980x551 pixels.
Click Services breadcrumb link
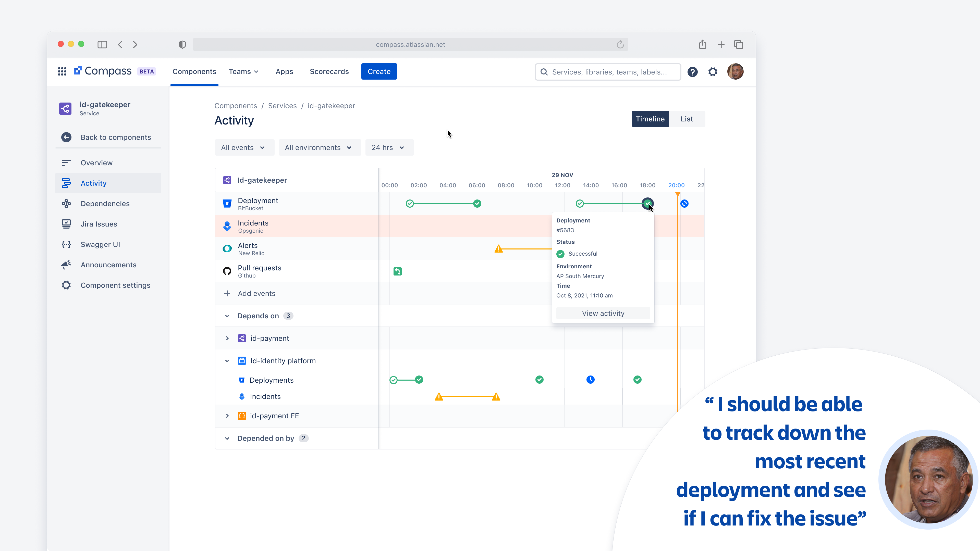(x=282, y=106)
